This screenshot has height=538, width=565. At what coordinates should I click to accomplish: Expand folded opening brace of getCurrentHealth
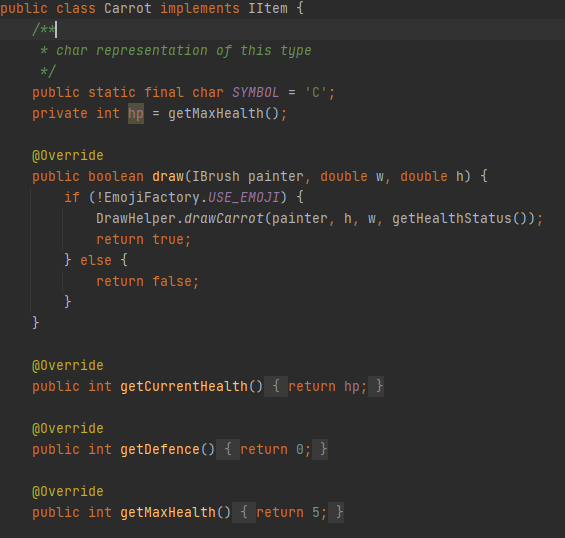(276, 387)
